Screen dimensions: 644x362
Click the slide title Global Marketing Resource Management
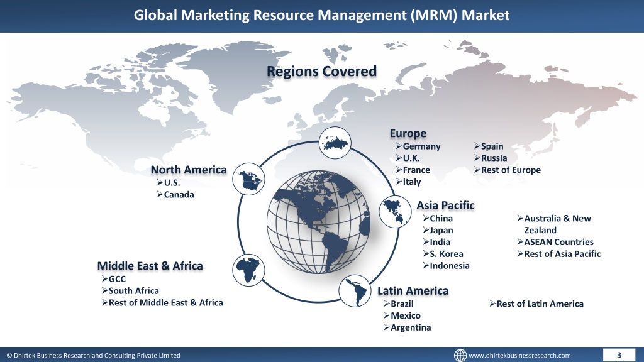[x=321, y=15]
